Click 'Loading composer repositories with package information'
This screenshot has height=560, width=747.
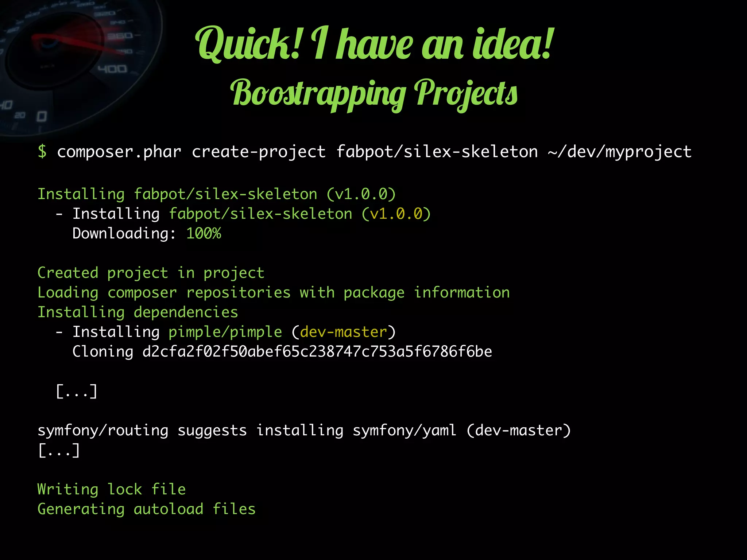pyautogui.click(x=274, y=293)
